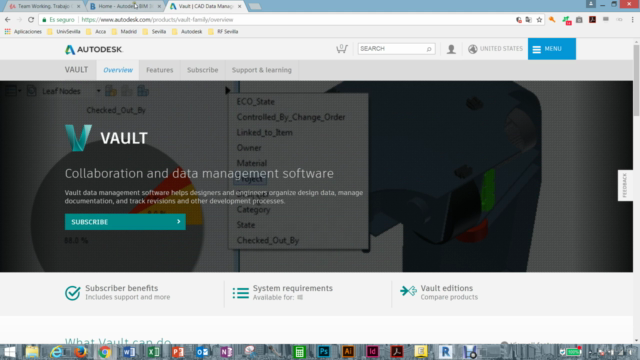
Task: Open PowerPoint from taskbar
Action: pyautogui.click(x=178, y=352)
